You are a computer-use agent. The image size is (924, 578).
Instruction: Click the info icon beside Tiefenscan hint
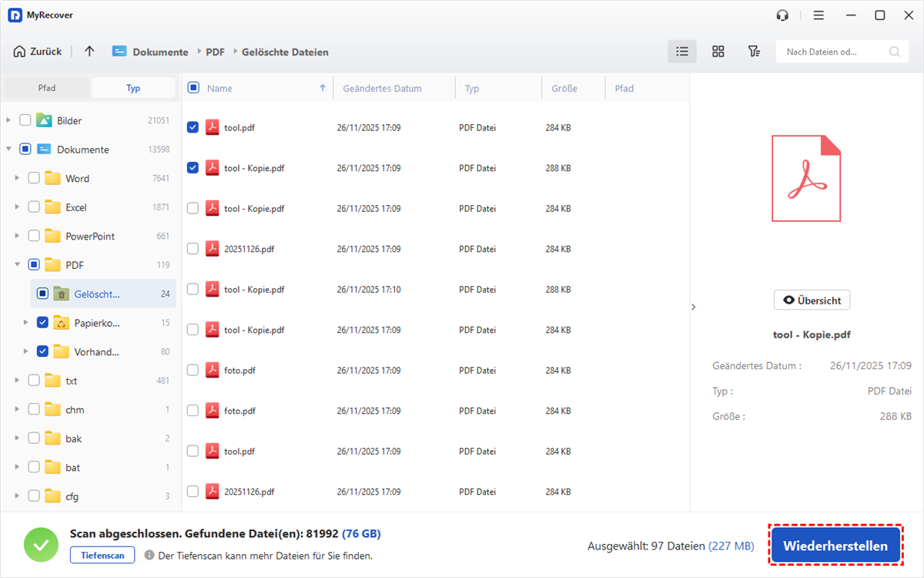pyautogui.click(x=149, y=555)
